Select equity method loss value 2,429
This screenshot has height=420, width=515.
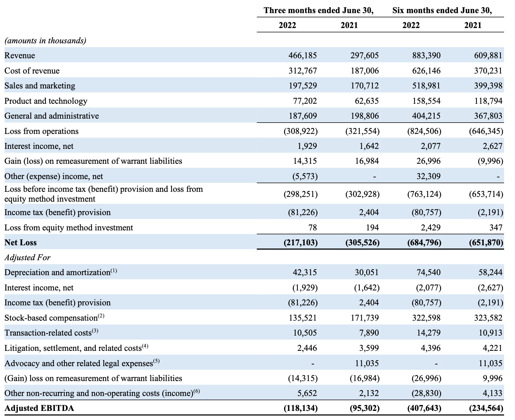tap(432, 227)
